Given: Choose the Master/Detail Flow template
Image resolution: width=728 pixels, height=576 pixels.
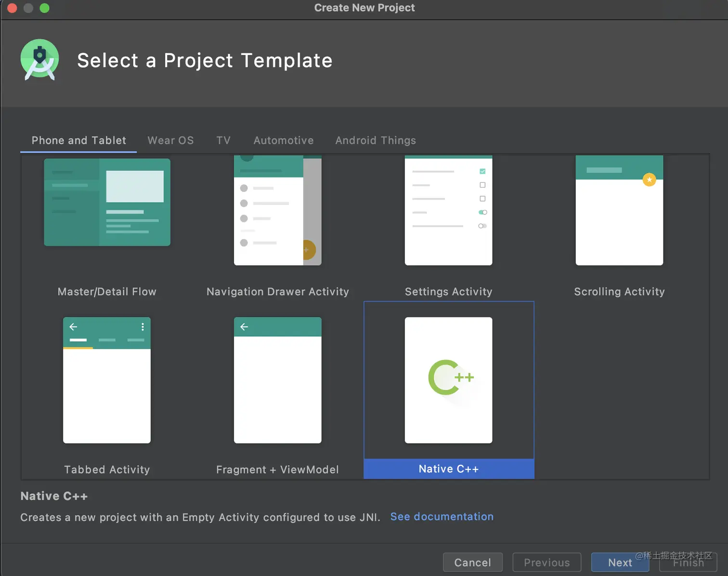Looking at the screenshot, I should 107,202.
